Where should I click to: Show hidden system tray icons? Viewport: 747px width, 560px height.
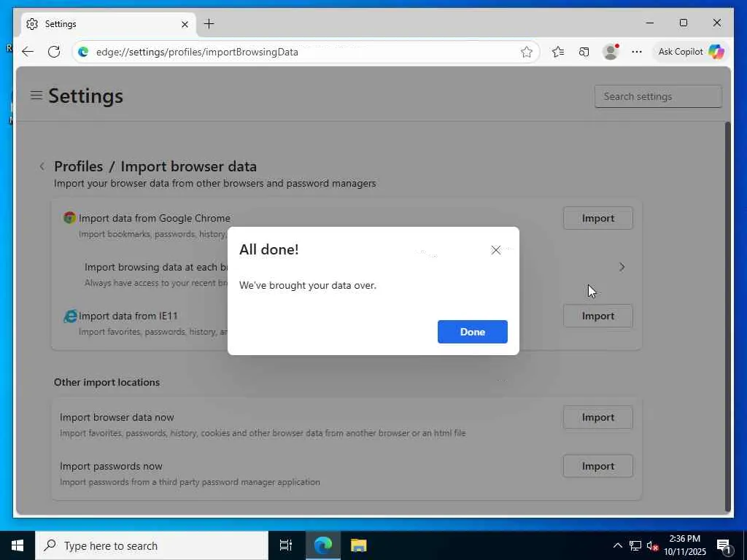click(x=617, y=545)
